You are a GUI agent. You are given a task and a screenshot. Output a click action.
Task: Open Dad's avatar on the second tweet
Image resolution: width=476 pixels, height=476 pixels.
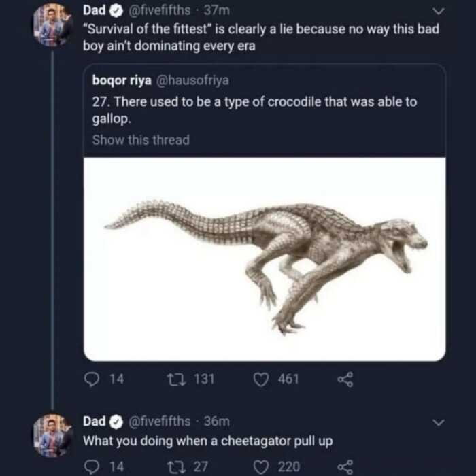tap(53, 435)
